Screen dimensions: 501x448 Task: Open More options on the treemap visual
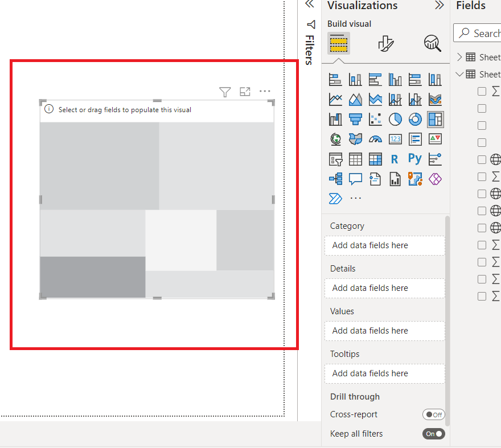pyautogui.click(x=265, y=92)
